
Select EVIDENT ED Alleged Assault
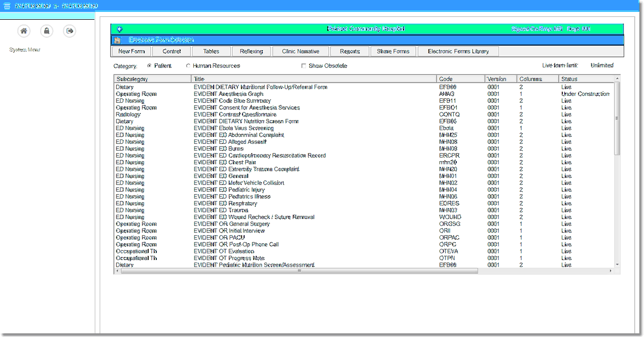(x=364, y=142)
